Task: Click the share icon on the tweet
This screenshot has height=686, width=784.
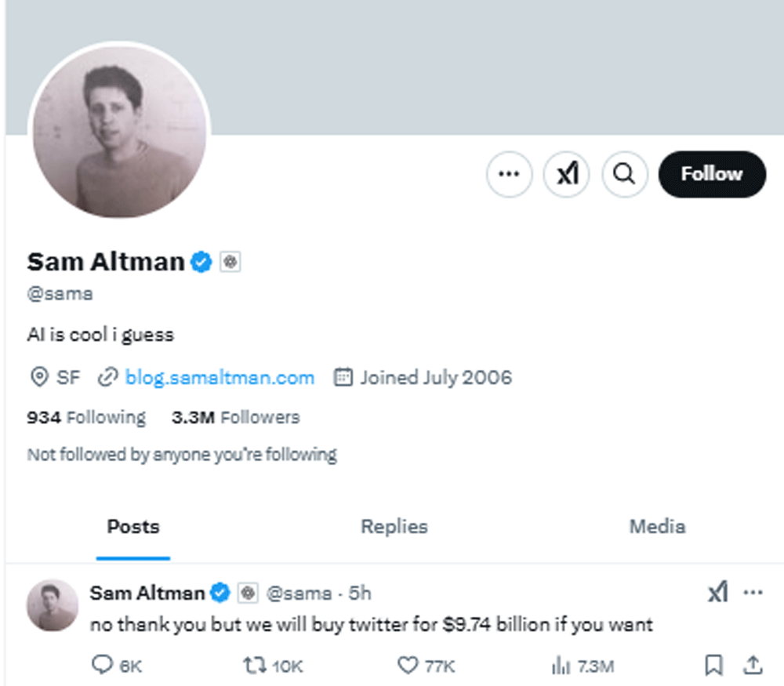Action: click(x=753, y=666)
